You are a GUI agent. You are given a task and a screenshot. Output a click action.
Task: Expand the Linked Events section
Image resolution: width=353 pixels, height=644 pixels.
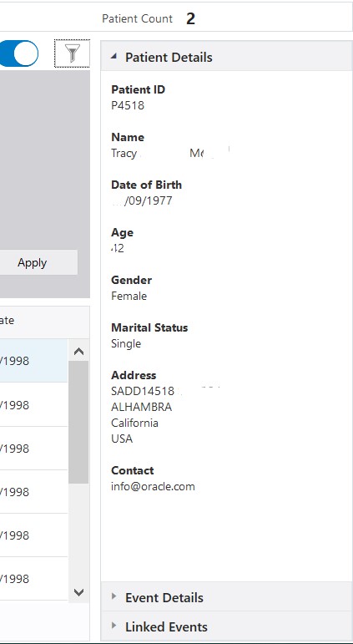[114, 626]
